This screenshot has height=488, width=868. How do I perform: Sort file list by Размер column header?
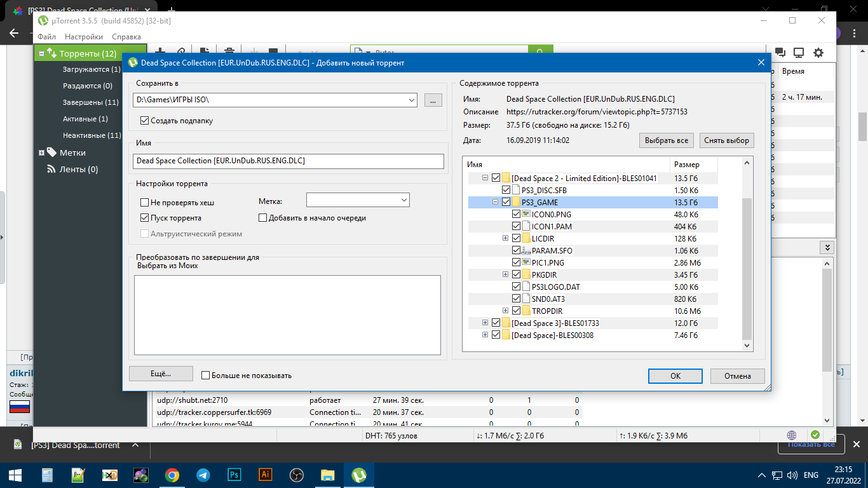[694, 164]
